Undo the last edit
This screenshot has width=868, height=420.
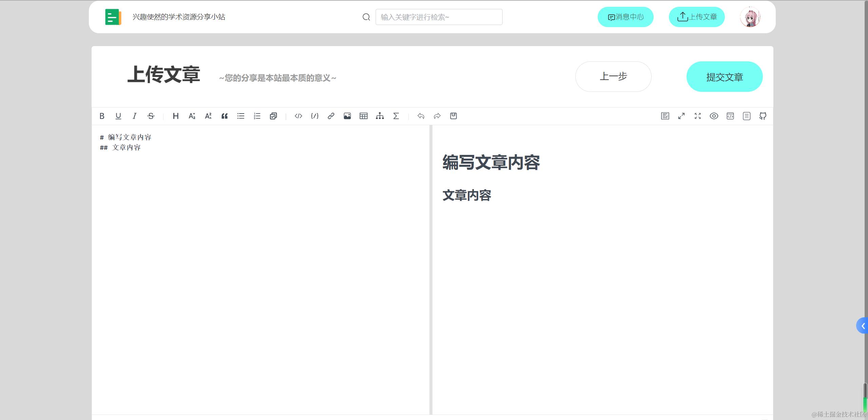point(421,116)
